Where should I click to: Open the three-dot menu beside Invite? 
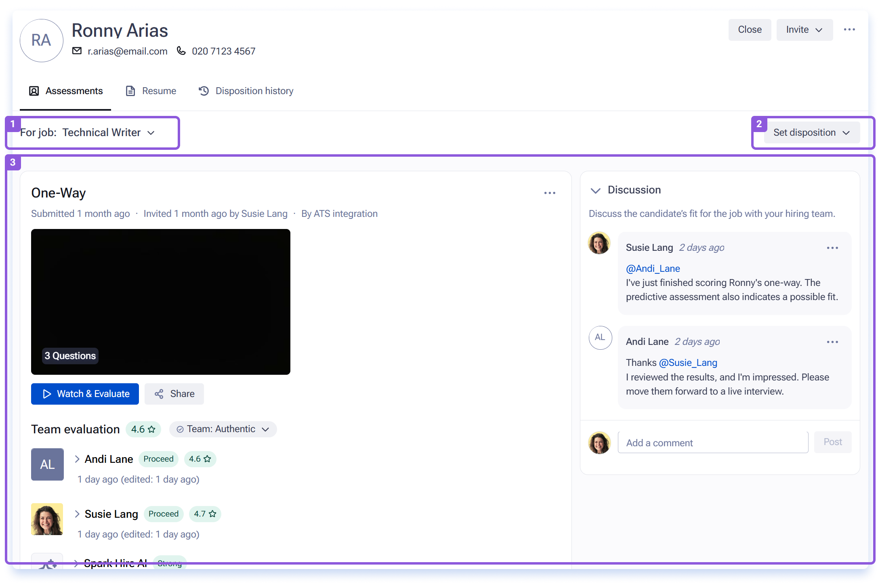pyautogui.click(x=849, y=29)
